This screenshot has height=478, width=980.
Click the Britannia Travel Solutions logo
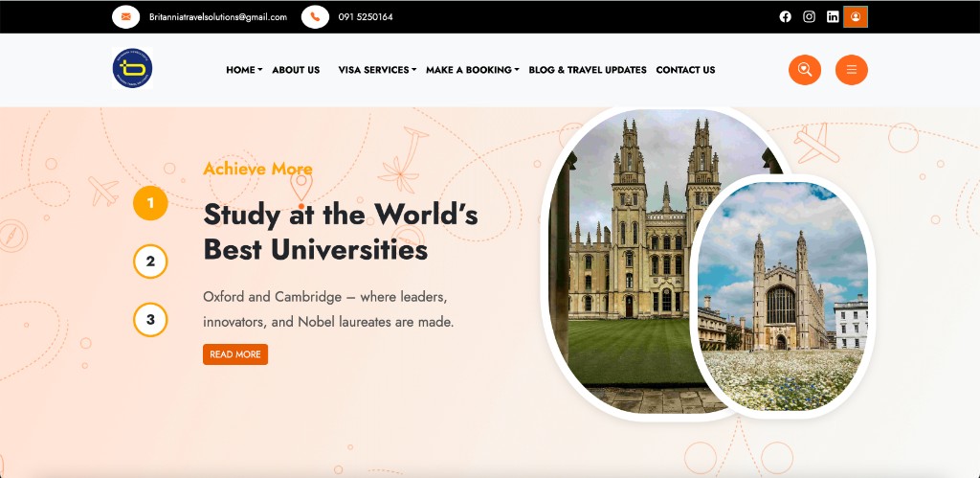pyautogui.click(x=132, y=68)
